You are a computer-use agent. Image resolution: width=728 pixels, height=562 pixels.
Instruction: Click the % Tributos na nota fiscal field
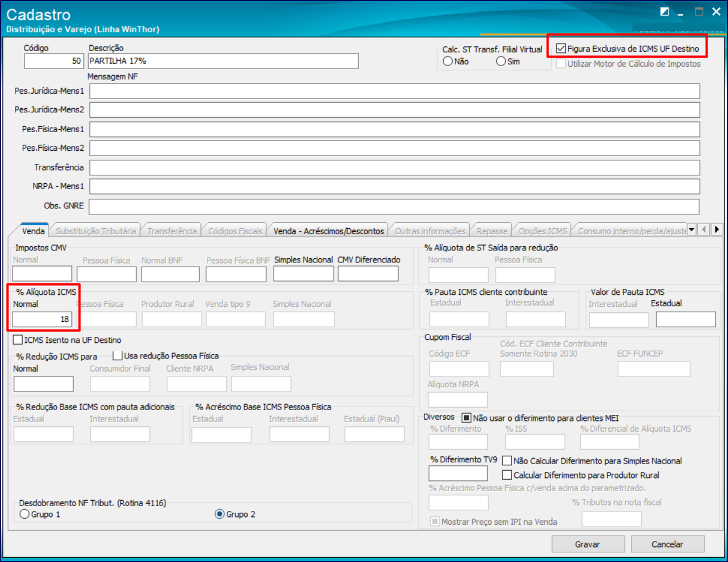(612, 519)
